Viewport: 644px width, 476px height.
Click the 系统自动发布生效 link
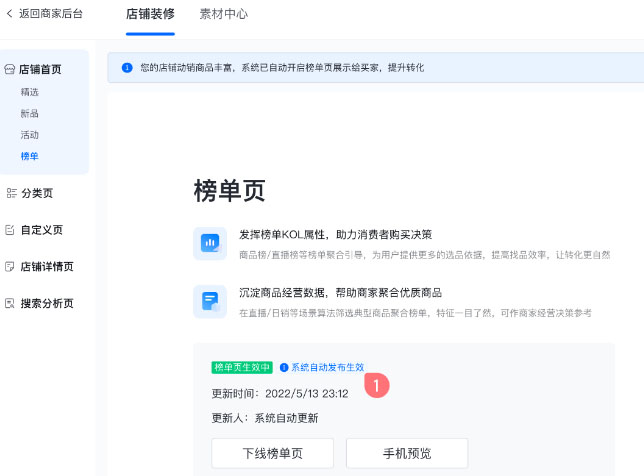pos(328,367)
